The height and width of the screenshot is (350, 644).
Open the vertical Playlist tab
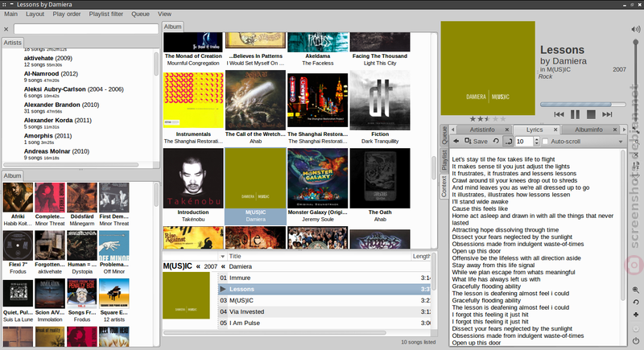tap(444, 160)
